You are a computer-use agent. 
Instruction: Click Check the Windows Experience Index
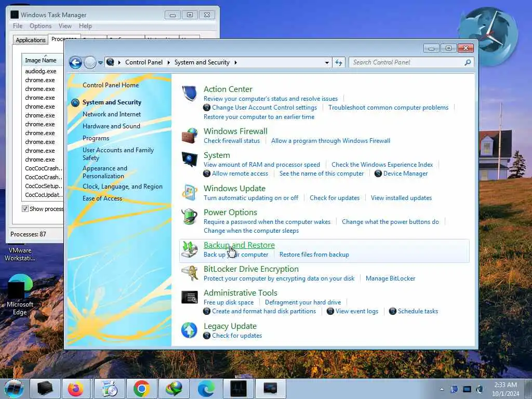point(382,165)
